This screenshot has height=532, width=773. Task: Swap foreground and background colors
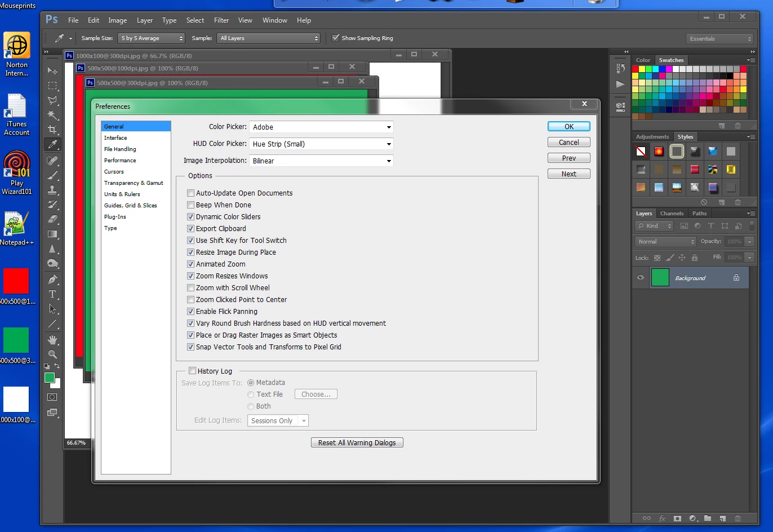coord(57,367)
